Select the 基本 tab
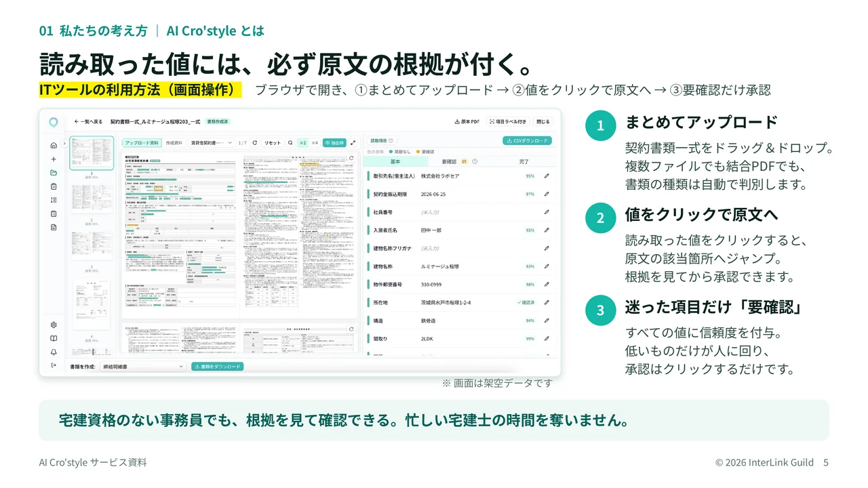The height and width of the screenshot is (488, 868). (395, 162)
